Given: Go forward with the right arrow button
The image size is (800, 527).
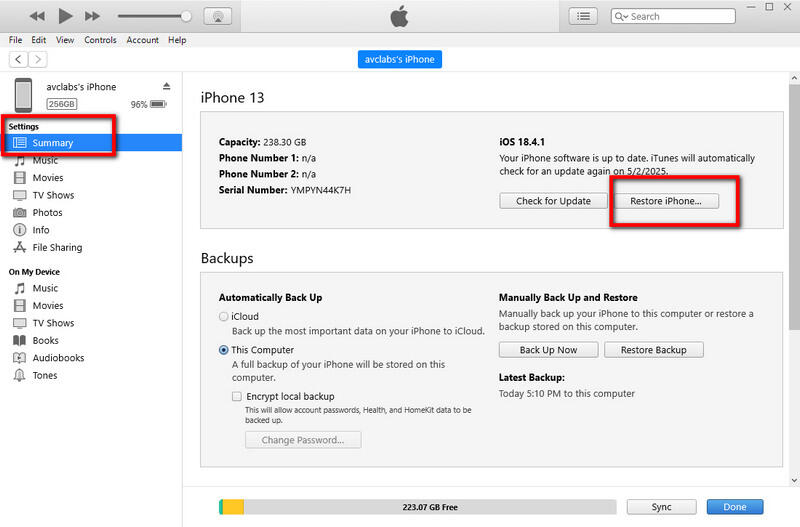Looking at the screenshot, I should [x=38, y=59].
